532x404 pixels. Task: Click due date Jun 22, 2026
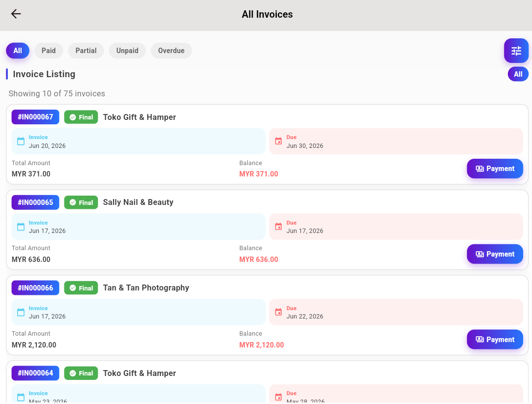305,317
